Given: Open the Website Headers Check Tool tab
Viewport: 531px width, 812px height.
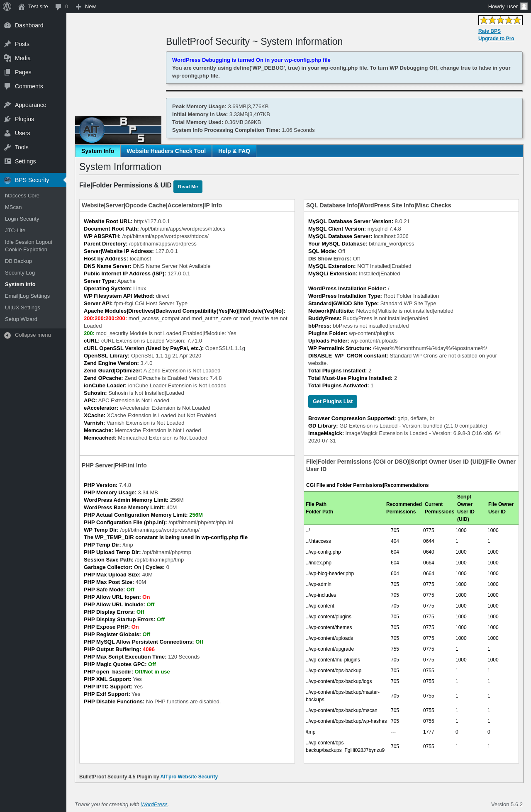Looking at the screenshot, I should (x=166, y=151).
